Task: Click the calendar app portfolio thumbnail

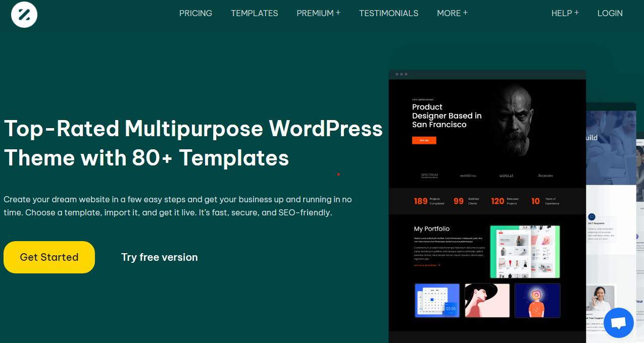Action: pyautogui.click(x=437, y=301)
